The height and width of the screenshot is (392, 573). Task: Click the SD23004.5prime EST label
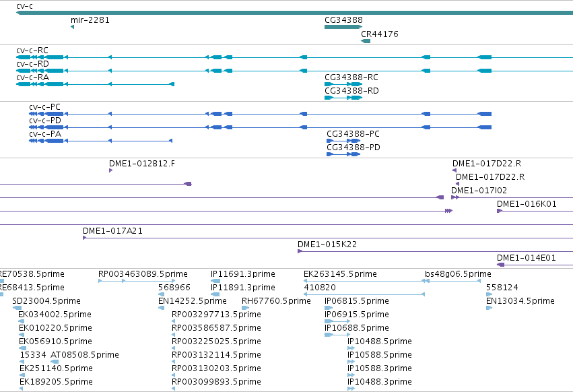click(46, 301)
